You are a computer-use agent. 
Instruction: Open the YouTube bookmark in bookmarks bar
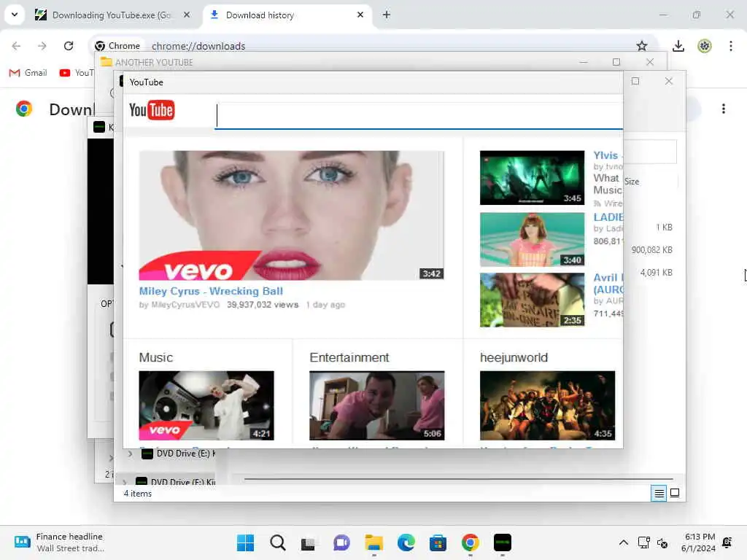click(76, 73)
